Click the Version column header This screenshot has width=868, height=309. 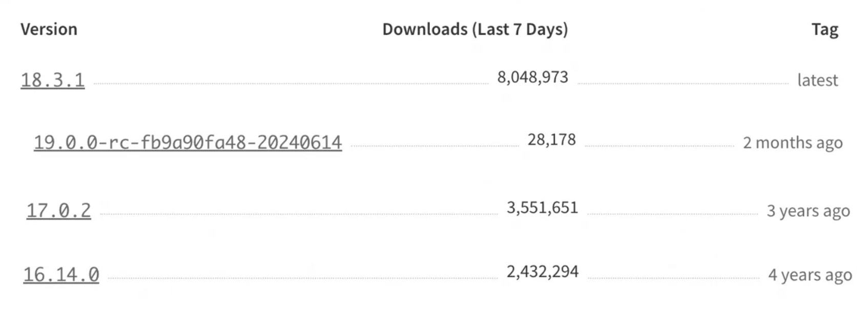pyautogui.click(x=49, y=29)
